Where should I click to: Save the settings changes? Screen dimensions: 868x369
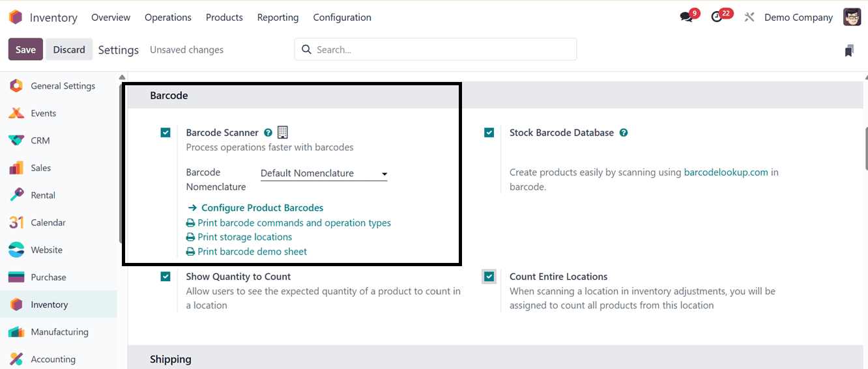[x=25, y=49]
